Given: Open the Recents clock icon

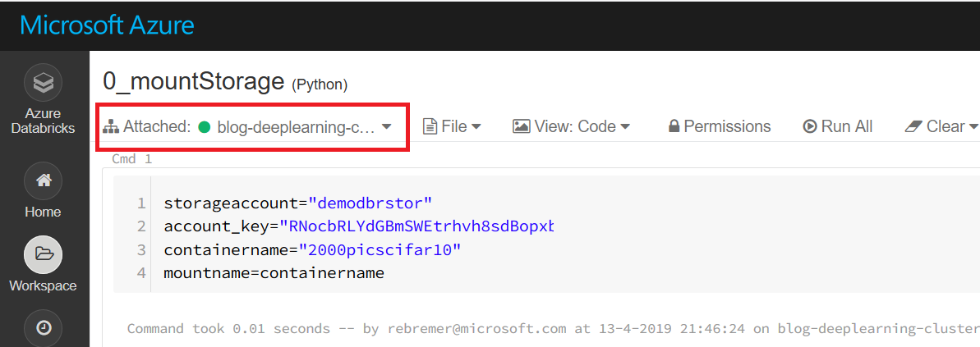Looking at the screenshot, I should click(43, 328).
